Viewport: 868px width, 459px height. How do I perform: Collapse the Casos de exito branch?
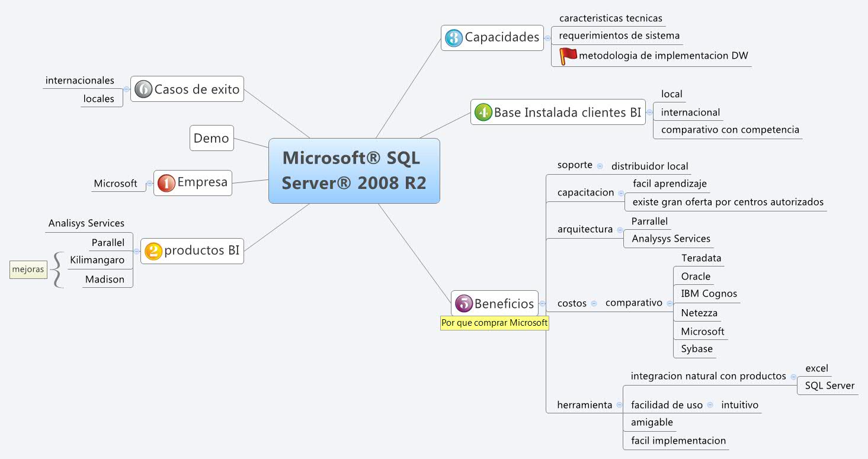tap(126, 89)
